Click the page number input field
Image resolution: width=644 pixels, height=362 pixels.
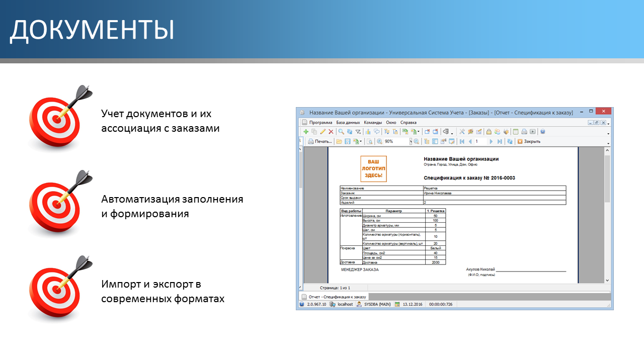(480, 142)
